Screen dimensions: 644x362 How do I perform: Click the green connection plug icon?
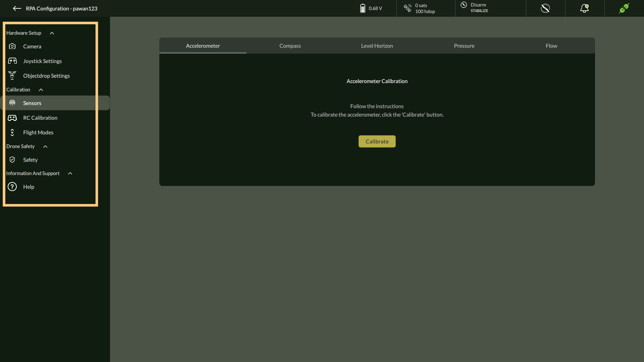pyautogui.click(x=624, y=8)
